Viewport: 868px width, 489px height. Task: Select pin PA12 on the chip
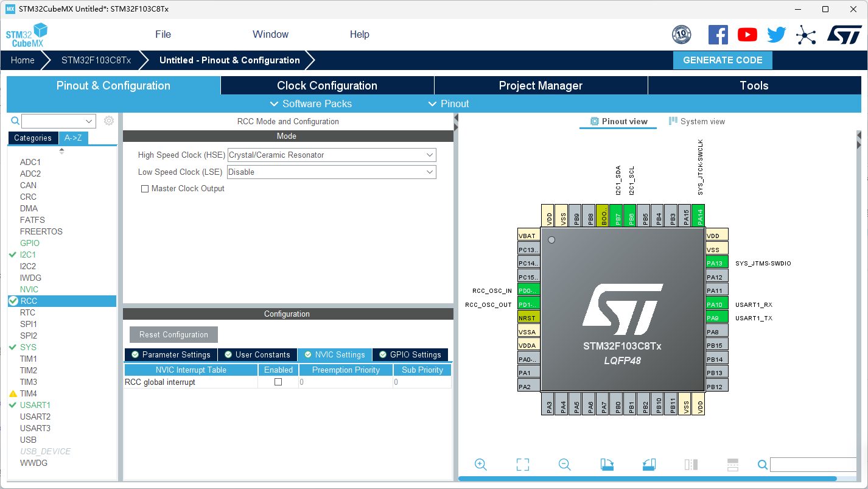tap(717, 277)
